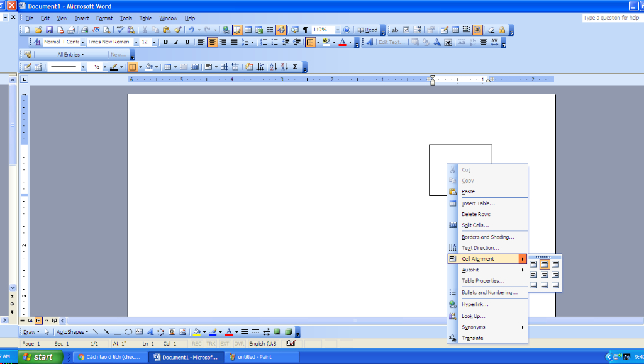Click the Insert Table icon in Standard toolbar
The height and width of the screenshot is (364, 644).
pyautogui.click(x=248, y=30)
